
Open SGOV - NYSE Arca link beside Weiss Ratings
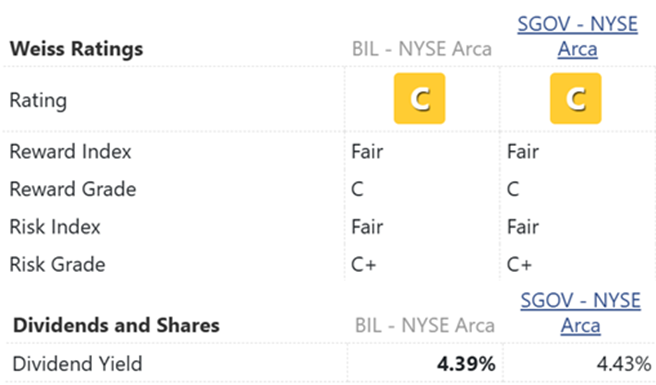pyautogui.click(x=577, y=36)
